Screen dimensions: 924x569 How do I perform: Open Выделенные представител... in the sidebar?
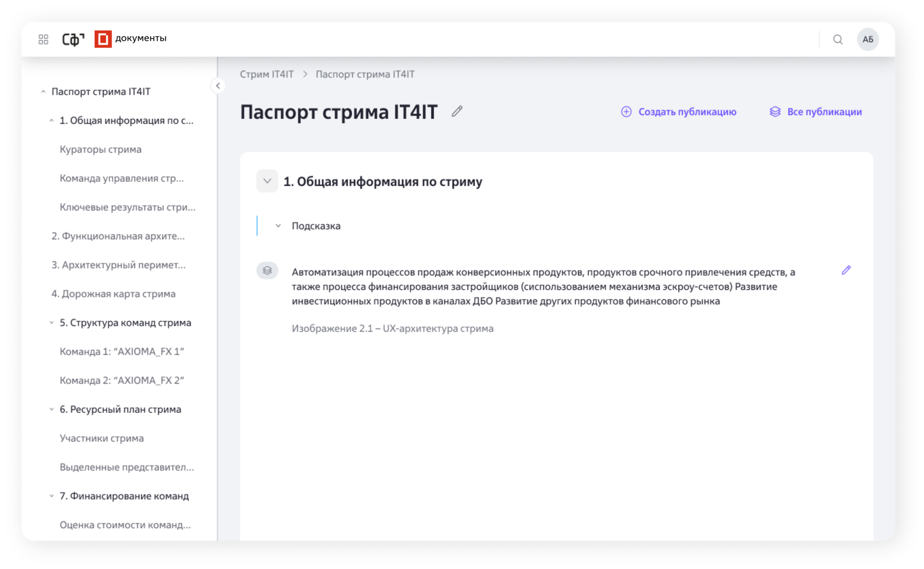tap(127, 467)
